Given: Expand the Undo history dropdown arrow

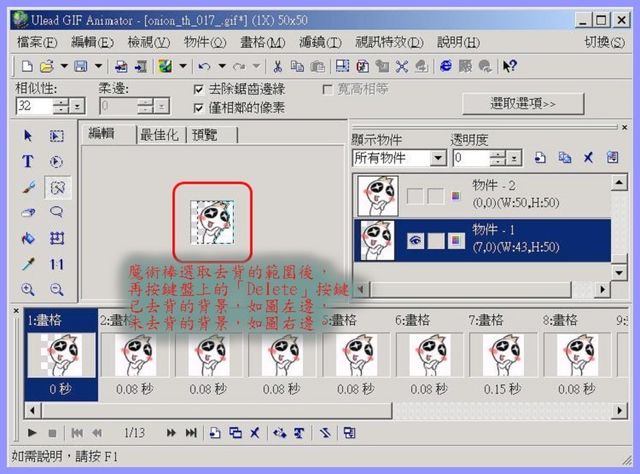Looking at the screenshot, I should pos(222,66).
